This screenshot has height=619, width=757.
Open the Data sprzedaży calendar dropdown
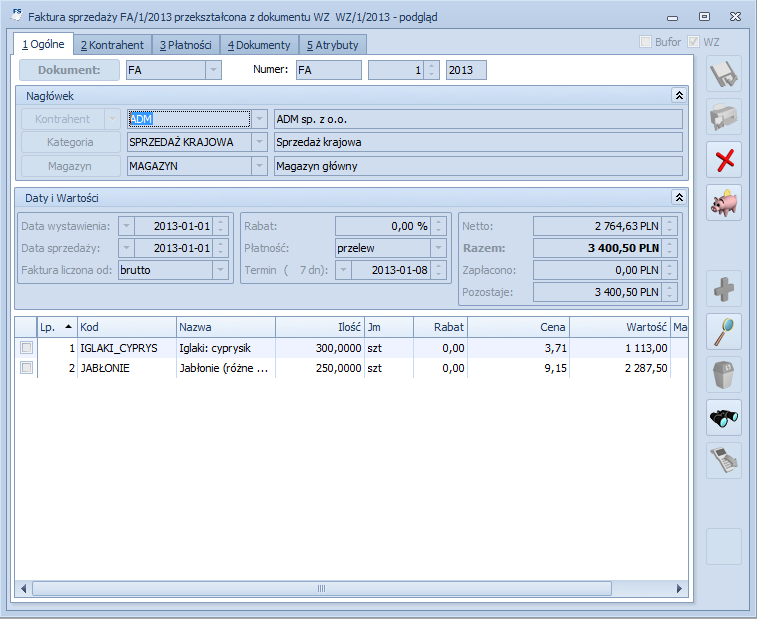pyautogui.click(x=126, y=248)
